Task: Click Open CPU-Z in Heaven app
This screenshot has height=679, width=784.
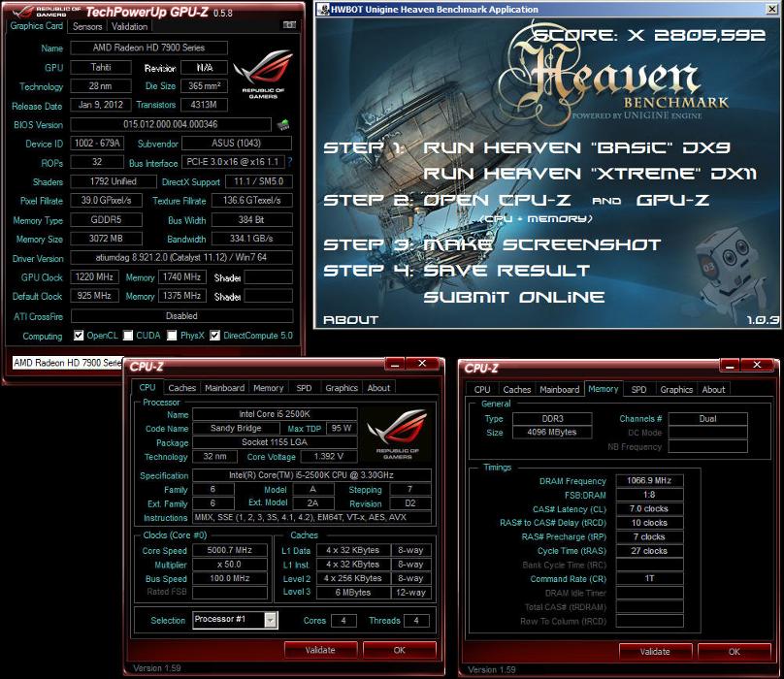Action: (x=497, y=200)
